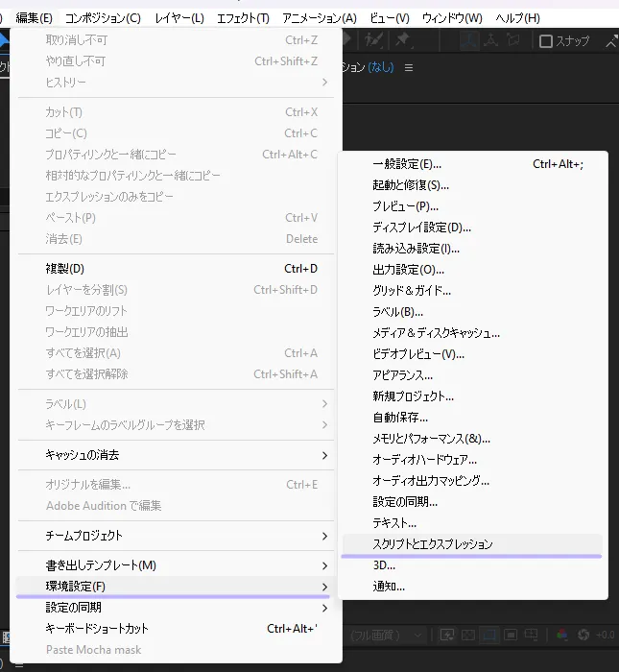
Task: Open the エフェクト(T) menu
Action: (243, 18)
